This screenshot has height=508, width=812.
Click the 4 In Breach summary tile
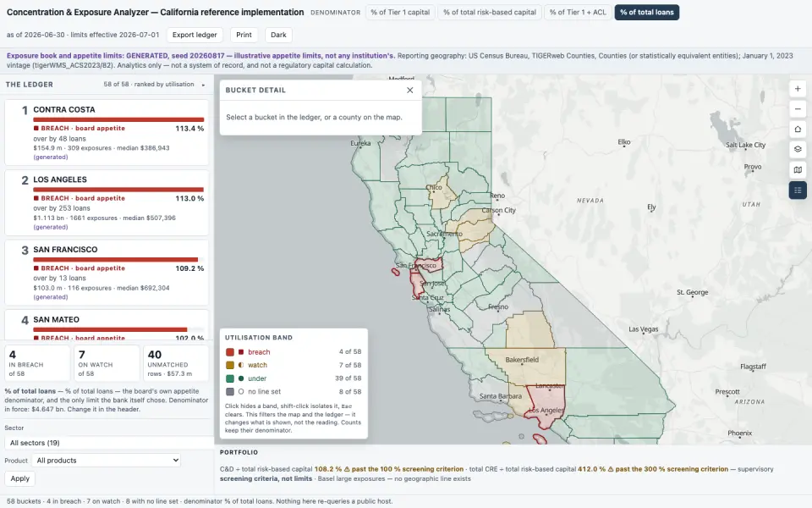pos(37,363)
